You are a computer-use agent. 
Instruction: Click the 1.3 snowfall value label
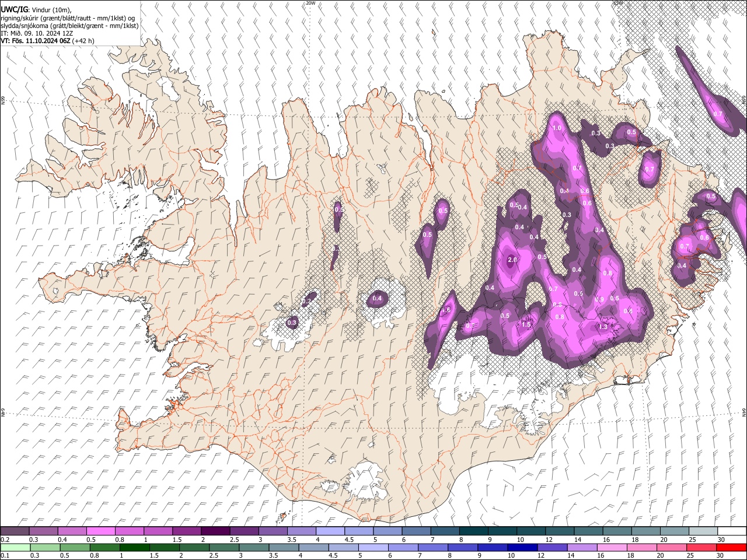point(603,327)
